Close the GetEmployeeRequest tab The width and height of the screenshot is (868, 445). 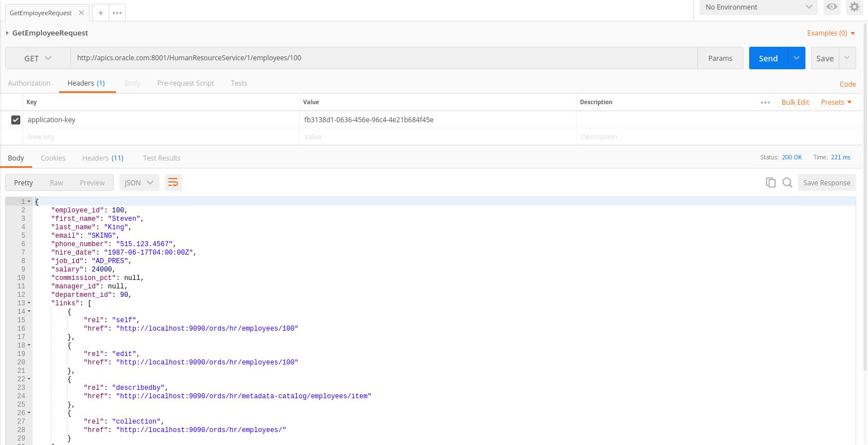[82, 12]
